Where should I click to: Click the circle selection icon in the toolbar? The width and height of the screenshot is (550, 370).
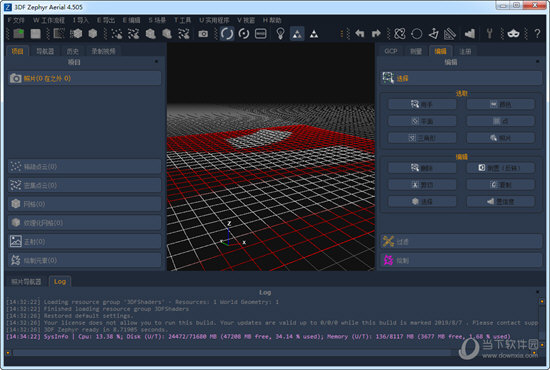coord(417,34)
